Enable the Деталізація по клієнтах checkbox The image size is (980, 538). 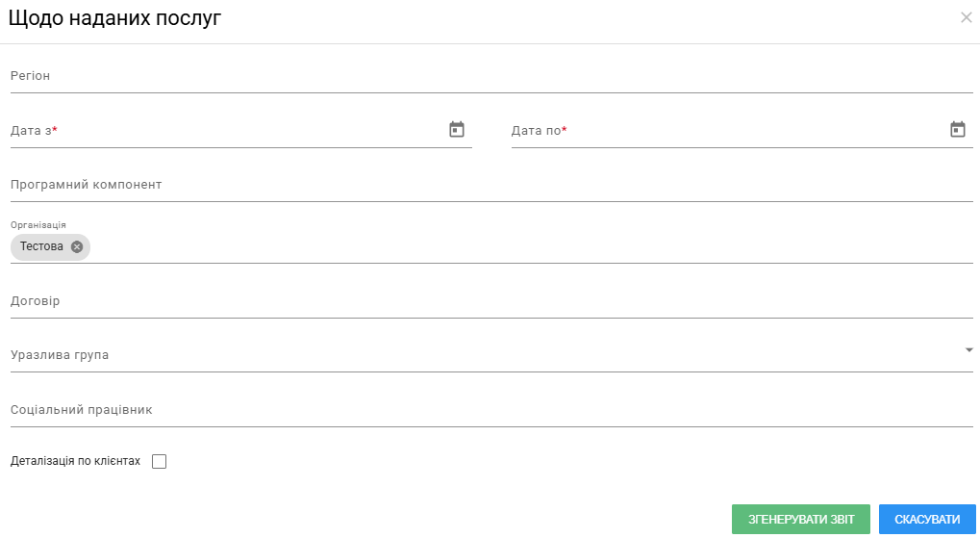[x=160, y=461]
